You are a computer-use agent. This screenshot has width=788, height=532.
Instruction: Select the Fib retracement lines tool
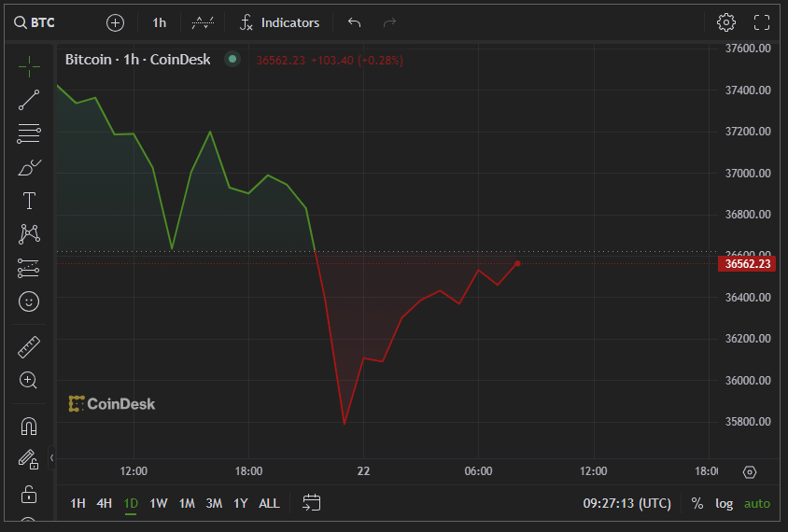pyautogui.click(x=29, y=133)
